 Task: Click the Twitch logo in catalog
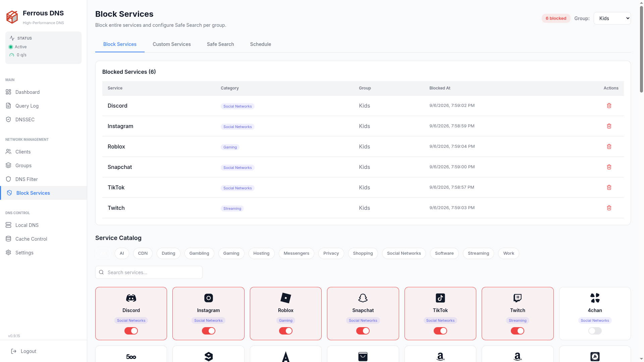click(518, 298)
